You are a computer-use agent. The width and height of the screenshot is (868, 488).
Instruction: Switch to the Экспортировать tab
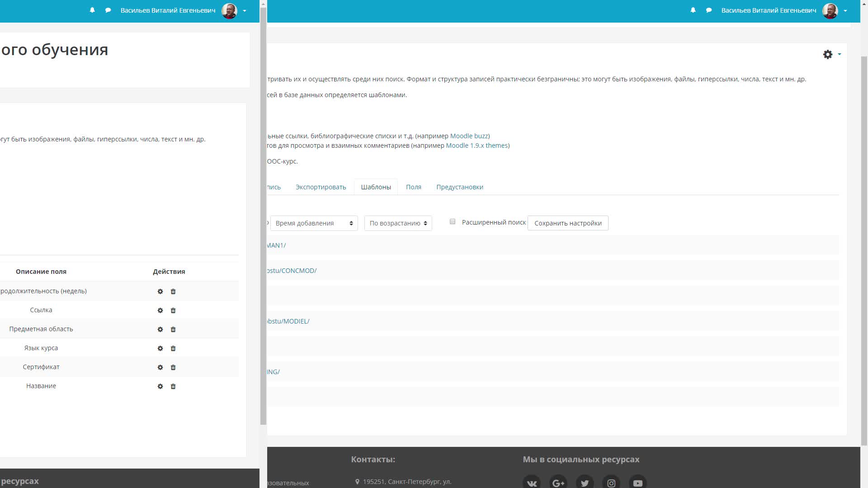(x=321, y=187)
